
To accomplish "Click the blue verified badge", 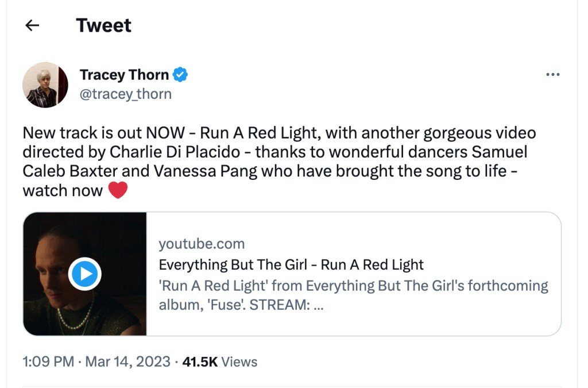I will [181, 75].
